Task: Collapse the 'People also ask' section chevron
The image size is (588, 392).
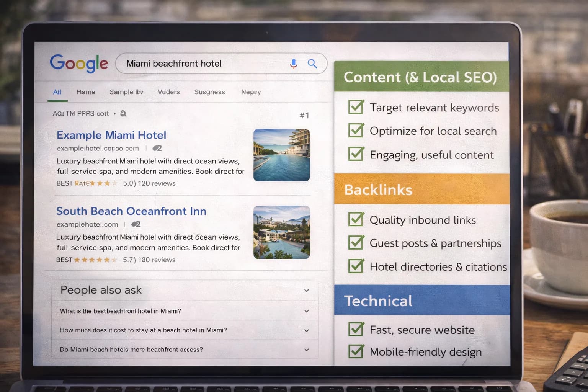Action: click(x=307, y=291)
